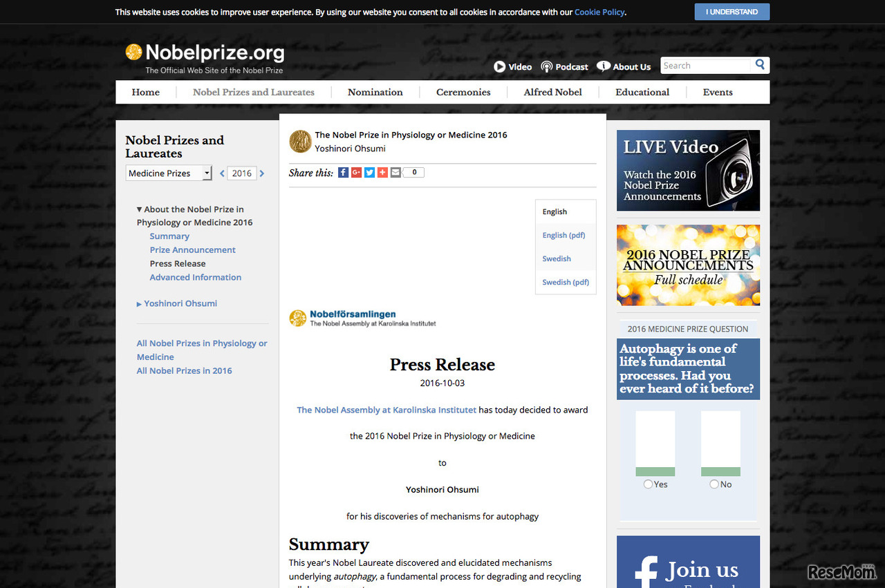Select the Yes radio button
The image size is (885, 588).
point(648,484)
